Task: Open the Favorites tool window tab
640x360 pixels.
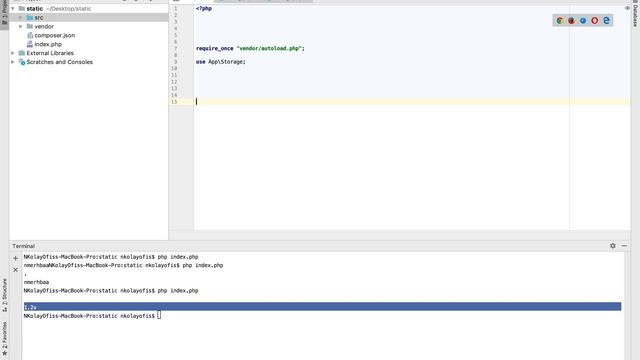Action: [x=4, y=338]
